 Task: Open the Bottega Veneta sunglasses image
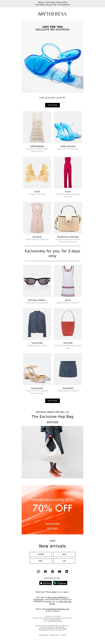tap(37, 281)
